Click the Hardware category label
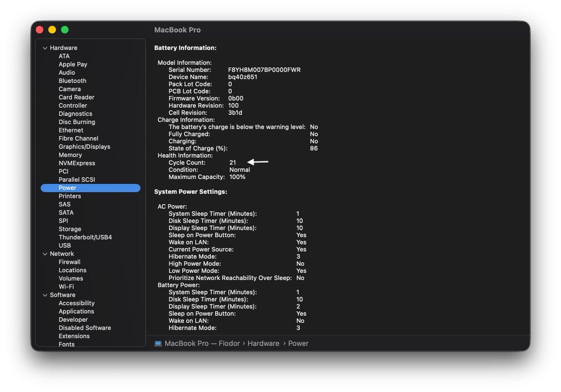Screen dimensions: 561x392 click(63, 48)
